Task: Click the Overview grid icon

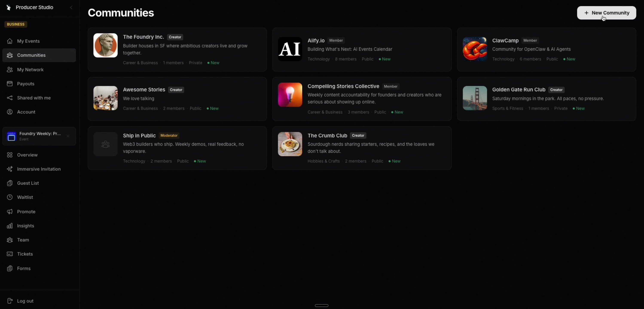Action: (x=10, y=155)
